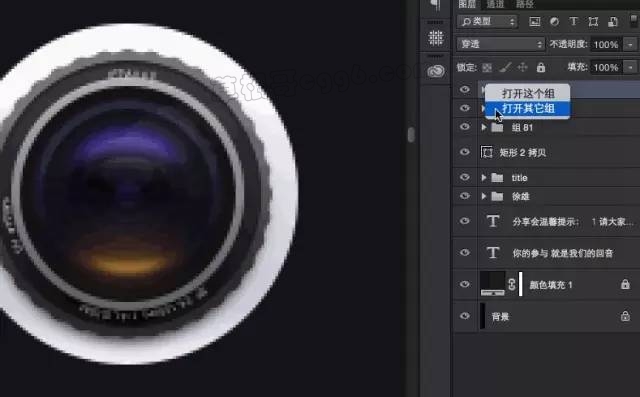Open the Creative Cloud libraries panel icon
The image size is (640, 397).
[436, 71]
